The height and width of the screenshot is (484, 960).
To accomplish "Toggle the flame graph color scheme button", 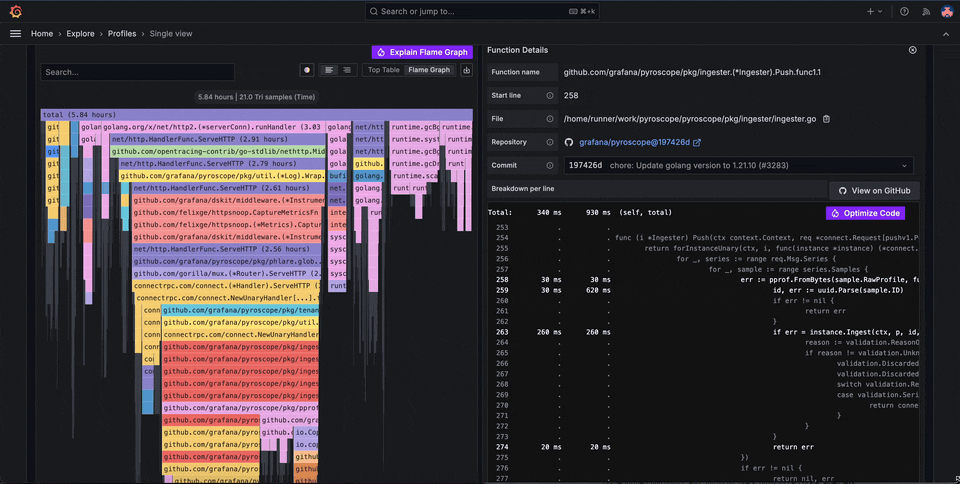I will click(x=307, y=70).
